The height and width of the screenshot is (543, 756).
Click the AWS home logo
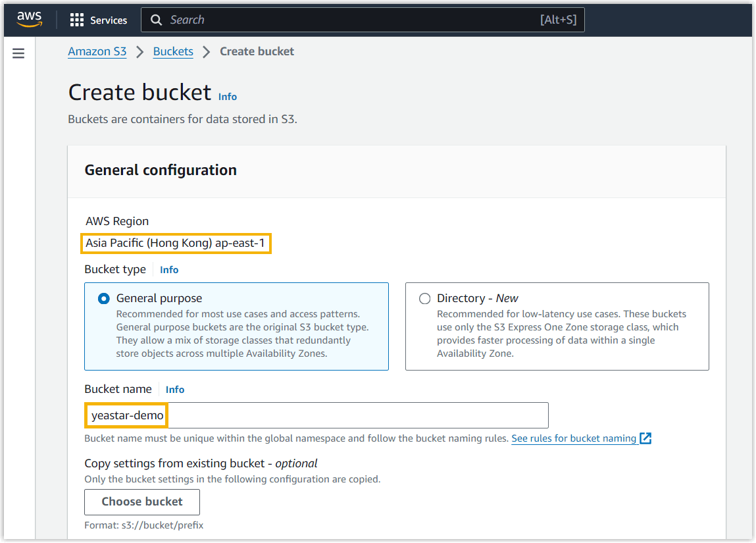(x=29, y=19)
